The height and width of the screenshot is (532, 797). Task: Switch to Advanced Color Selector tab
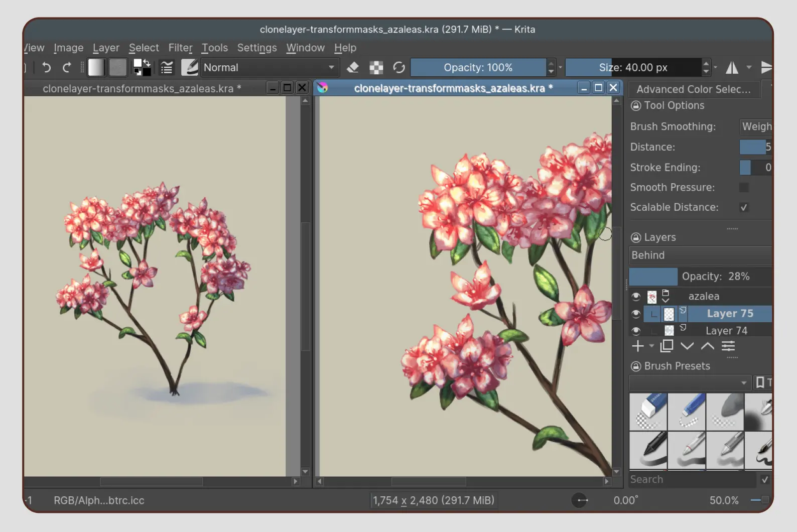(x=694, y=89)
